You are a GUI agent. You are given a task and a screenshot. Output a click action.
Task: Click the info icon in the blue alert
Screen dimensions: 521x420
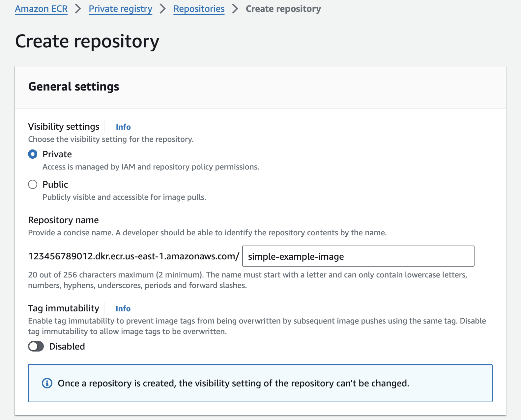tap(47, 383)
